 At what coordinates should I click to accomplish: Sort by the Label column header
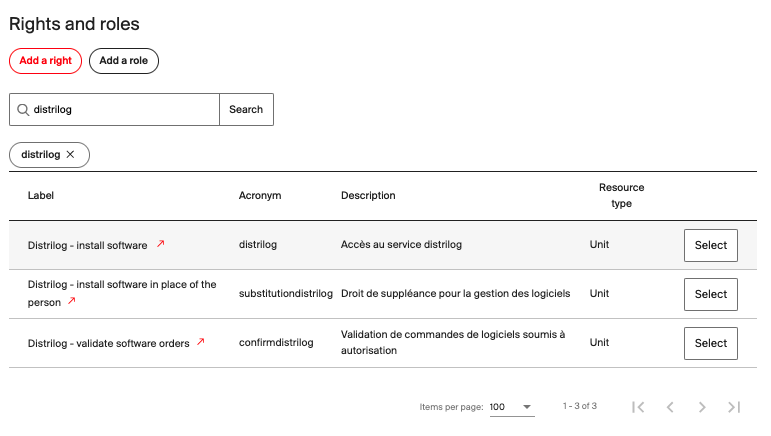pyautogui.click(x=41, y=196)
